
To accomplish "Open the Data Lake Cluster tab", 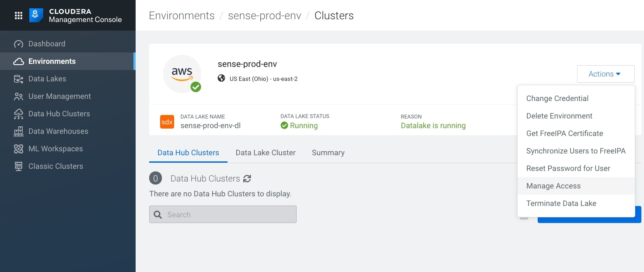I will click(266, 153).
